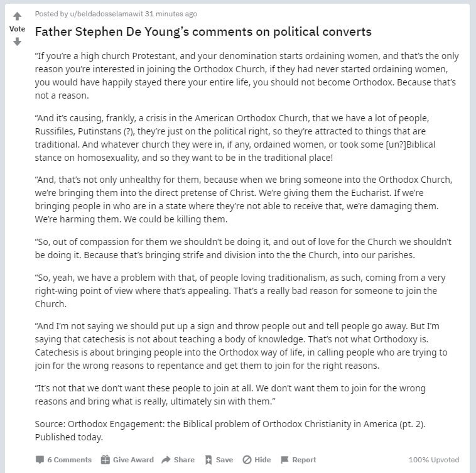Click the 31 minutes ago timestamp

(x=171, y=14)
